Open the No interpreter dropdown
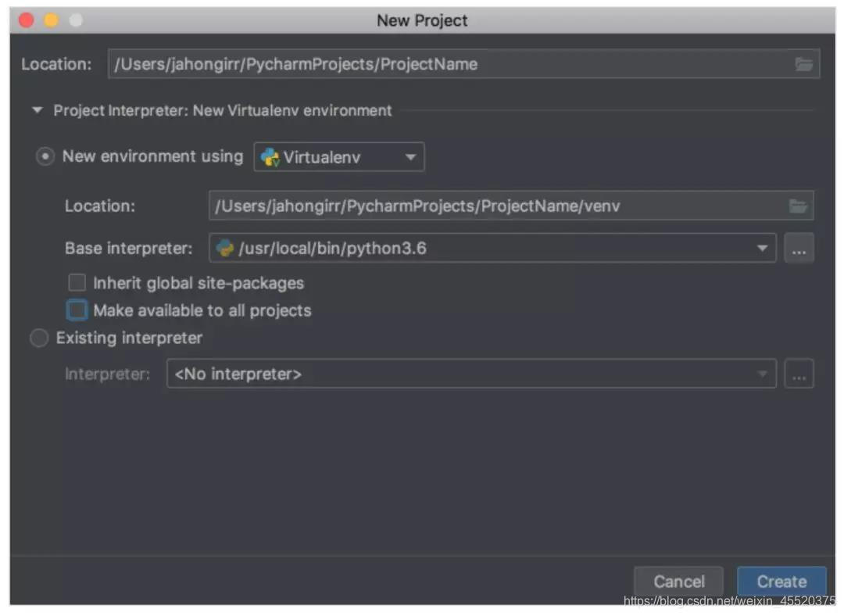This screenshot has height=616, width=844. 471,374
